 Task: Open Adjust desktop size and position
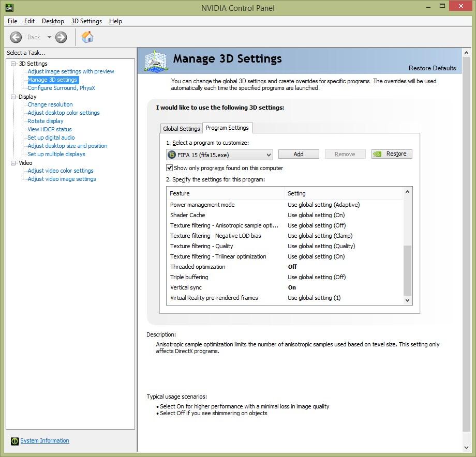click(x=67, y=146)
